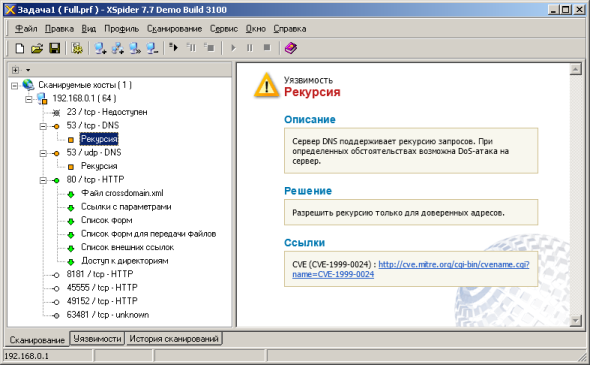The height and width of the screenshot is (365, 590).
Task: Remove host toolbar icon
Action: click(x=152, y=48)
